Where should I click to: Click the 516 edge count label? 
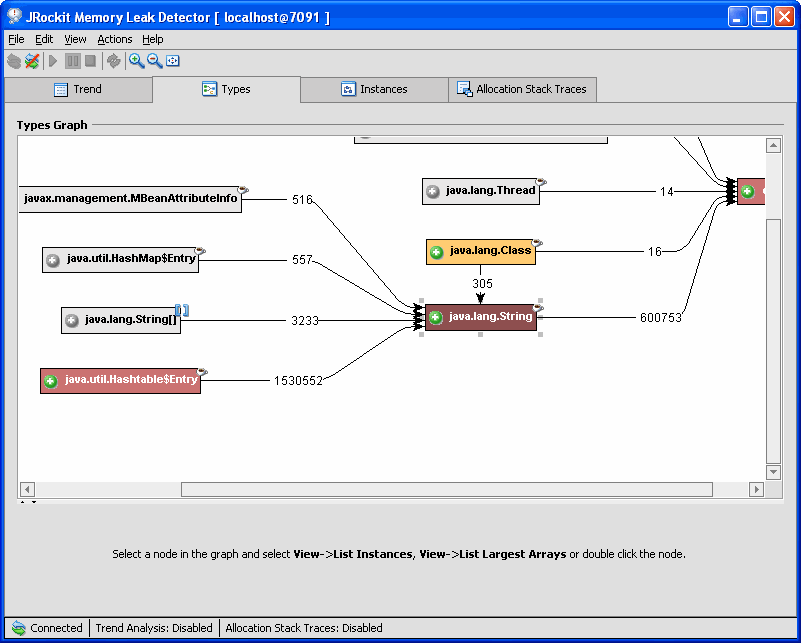pos(302,200)
